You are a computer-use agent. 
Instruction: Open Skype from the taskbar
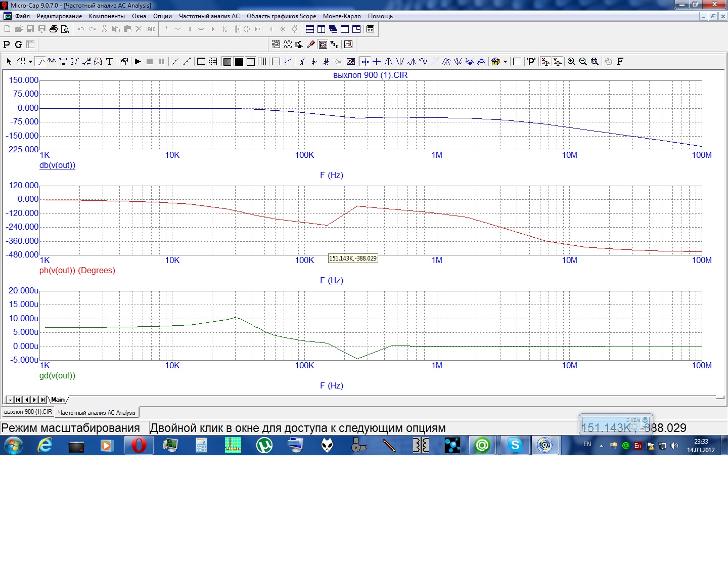click(515, 446)
